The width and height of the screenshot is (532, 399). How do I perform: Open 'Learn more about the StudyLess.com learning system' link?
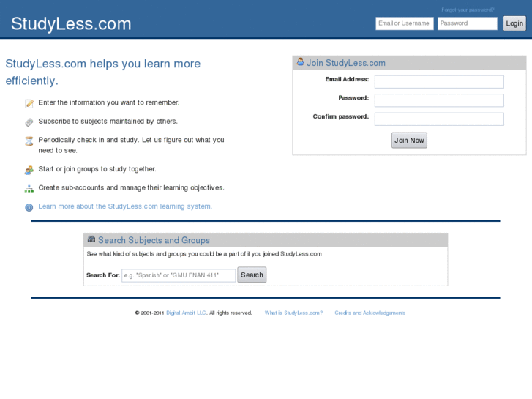click(x=125, y=206)
